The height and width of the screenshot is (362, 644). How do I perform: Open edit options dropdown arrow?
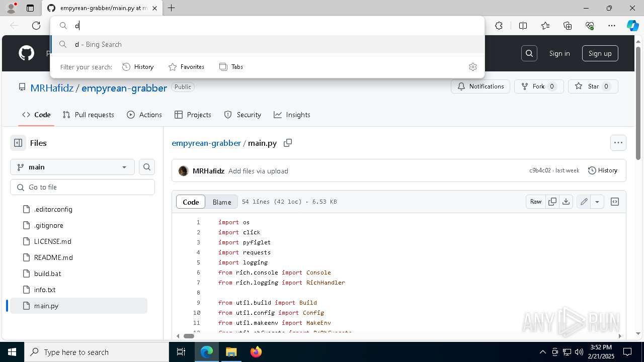[x=597, y=202]
